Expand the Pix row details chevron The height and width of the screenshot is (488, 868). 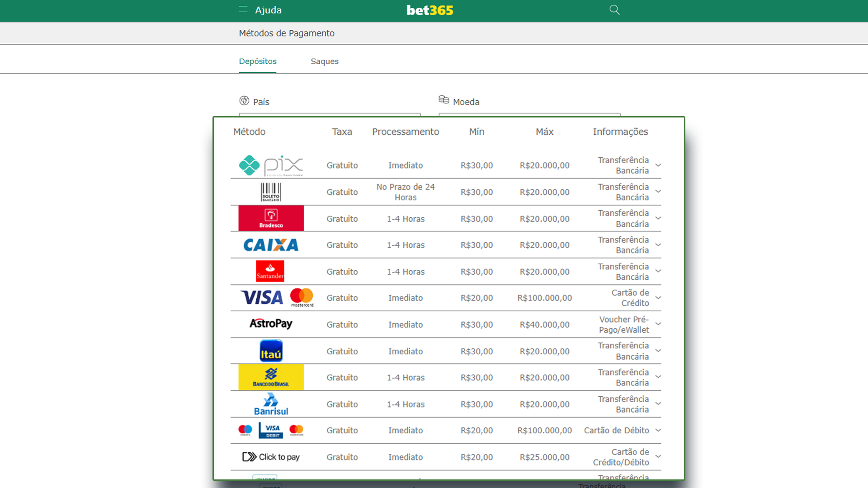click(x=658, y=165)
